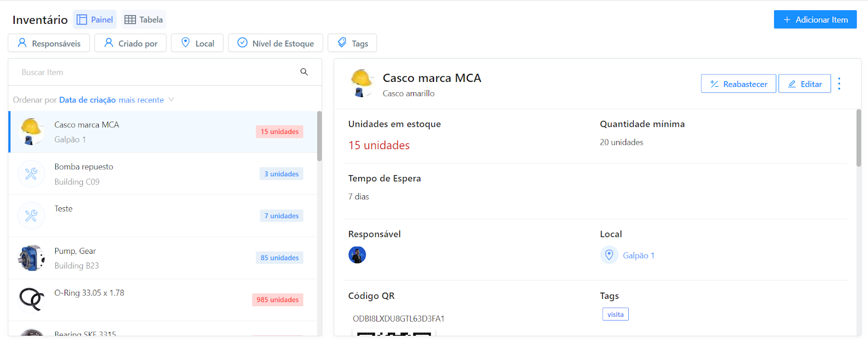This screenshot has height=339, width=868.
Task: Click the Data de criação sort link
Action: click(87, 100)
